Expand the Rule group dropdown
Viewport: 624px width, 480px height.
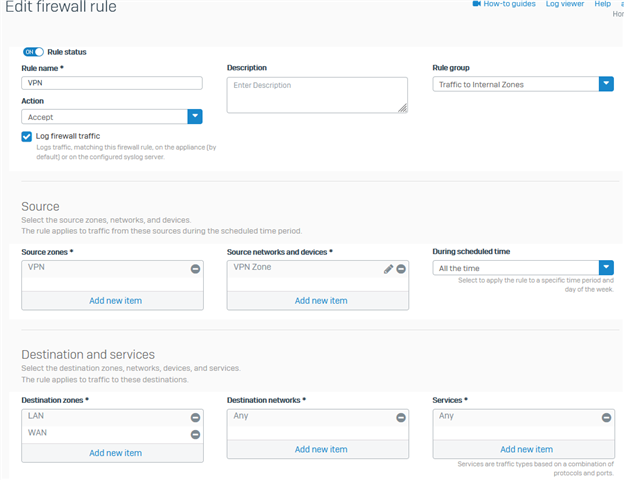(x=606, y=85)
